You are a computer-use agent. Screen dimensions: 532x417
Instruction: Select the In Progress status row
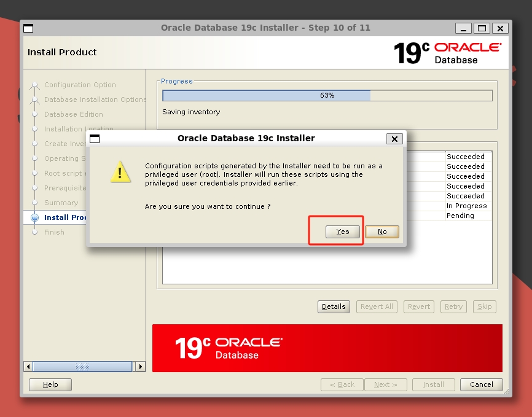pos(466,206)
